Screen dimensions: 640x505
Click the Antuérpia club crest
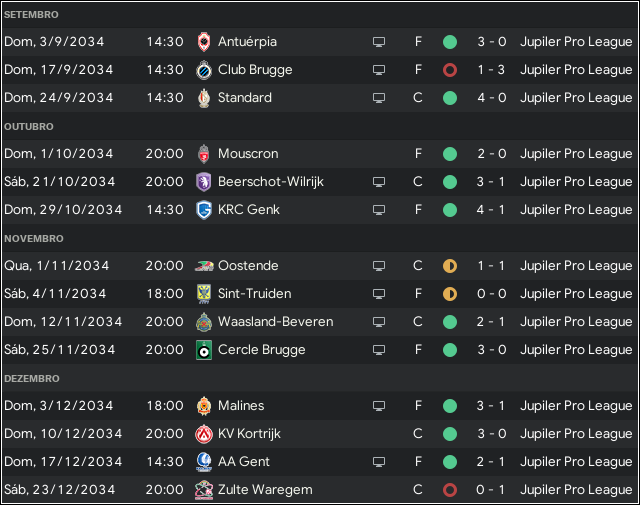[204, 42]
